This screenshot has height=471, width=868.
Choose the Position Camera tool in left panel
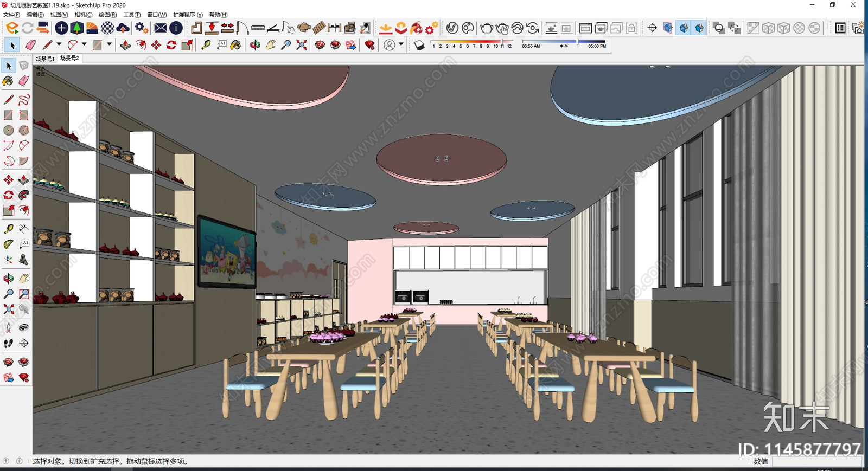click(8, 327)
